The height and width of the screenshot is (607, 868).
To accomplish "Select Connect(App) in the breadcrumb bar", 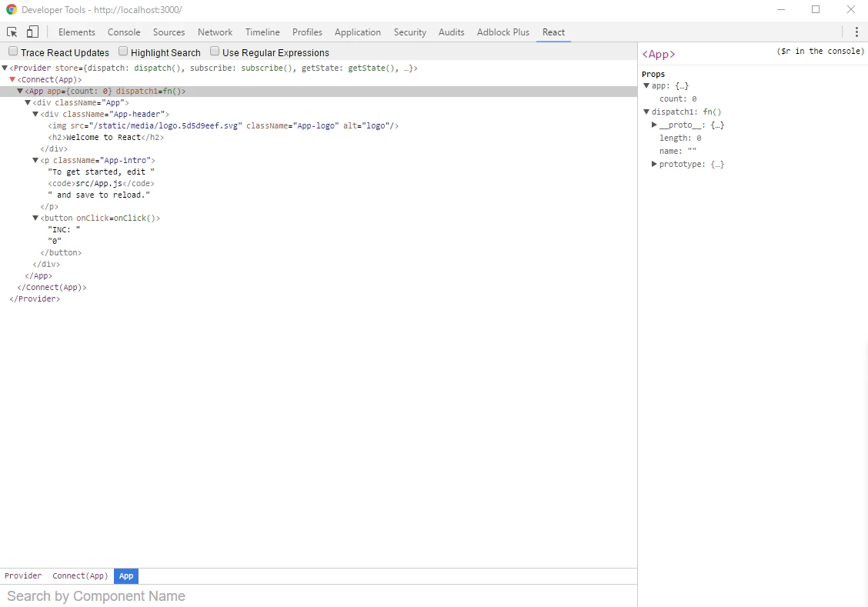I will coord(80,576).
